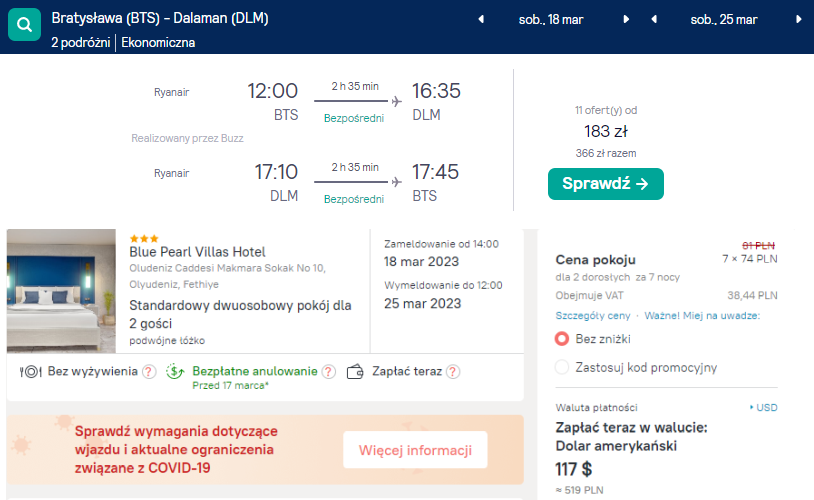The width and height of the screenshot is (814, 500).
Task: Click the no-meals cutlery icon
Action: point(31,371)
